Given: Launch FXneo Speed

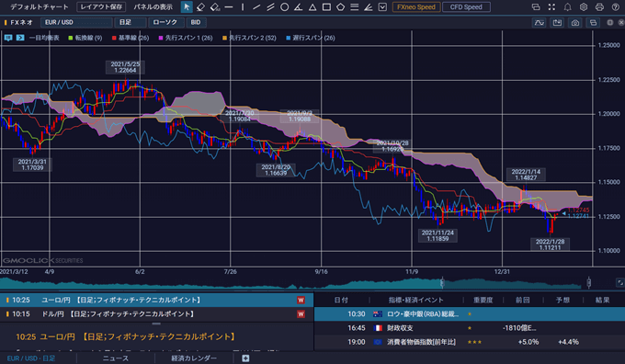Looking at the screenshot, I should (416, 6).
